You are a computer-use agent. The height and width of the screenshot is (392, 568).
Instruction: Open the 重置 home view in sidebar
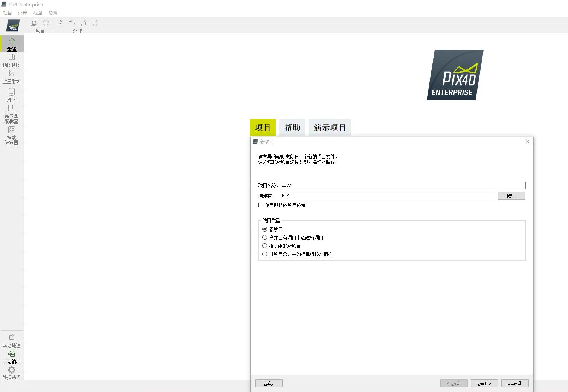tap(12, 44)
